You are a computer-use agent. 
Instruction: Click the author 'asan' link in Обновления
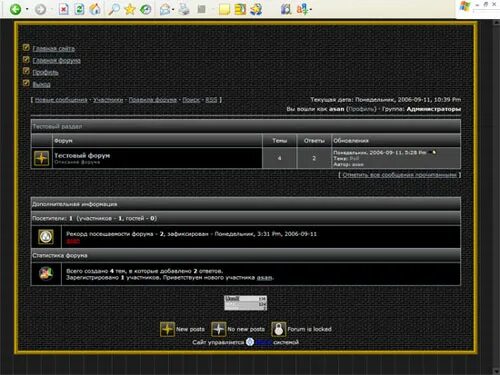coord(357,164)
